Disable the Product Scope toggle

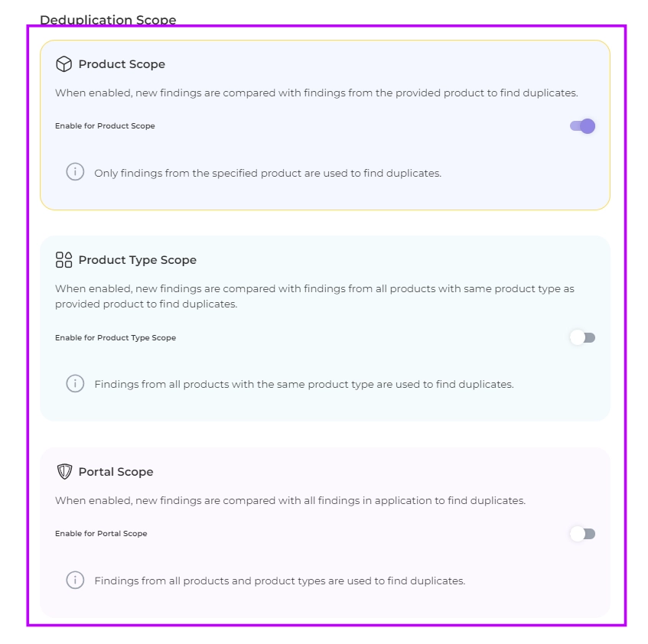coord(582,126)
